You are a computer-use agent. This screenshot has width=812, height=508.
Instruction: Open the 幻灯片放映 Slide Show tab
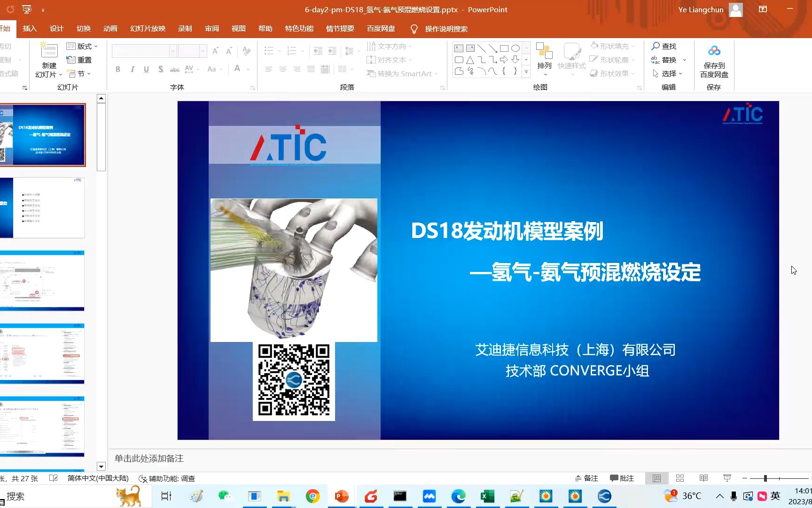coord(148,29)
